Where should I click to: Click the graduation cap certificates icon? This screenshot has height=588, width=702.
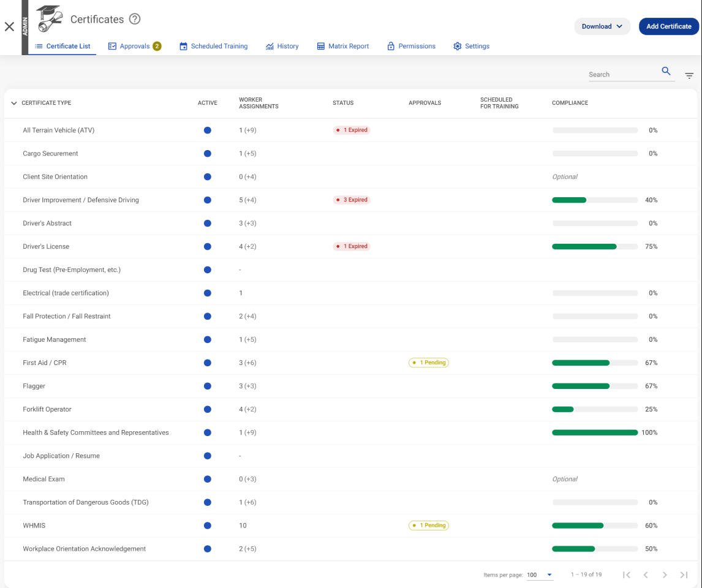click(x=49, y=19)
